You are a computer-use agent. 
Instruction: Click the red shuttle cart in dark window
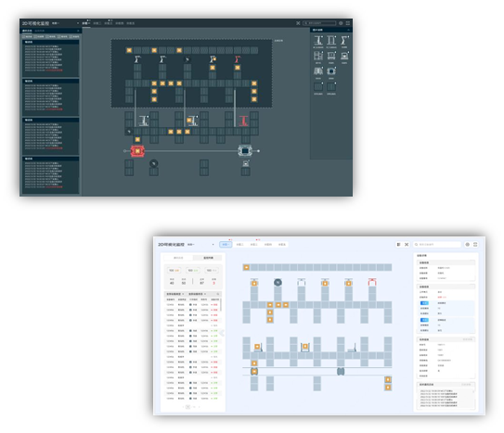[137, 151]
